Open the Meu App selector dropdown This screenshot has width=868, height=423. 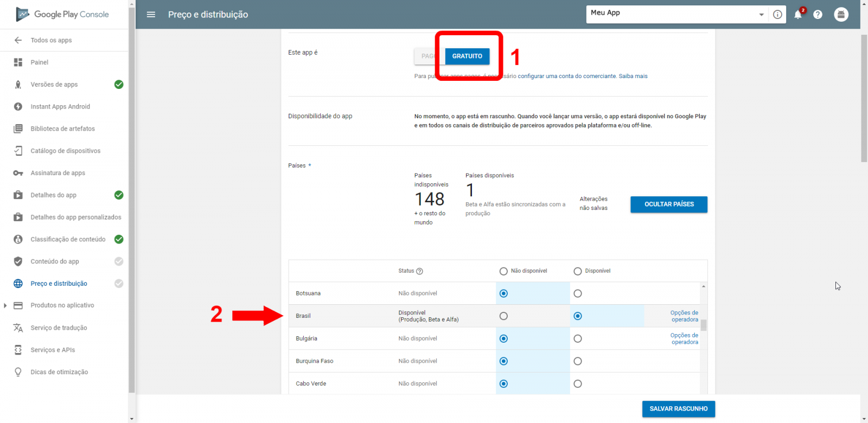(x=677, y=15)
